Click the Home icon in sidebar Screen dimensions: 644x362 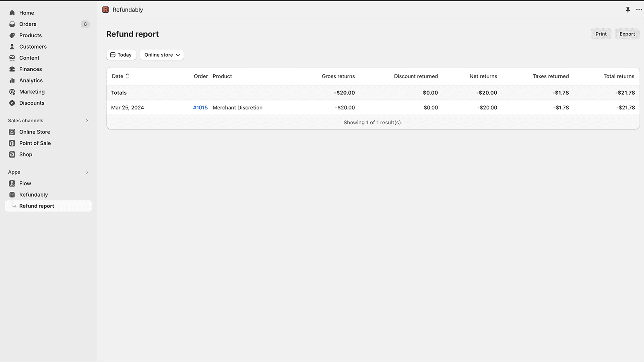pyautogui.click(x=12, y=13)
